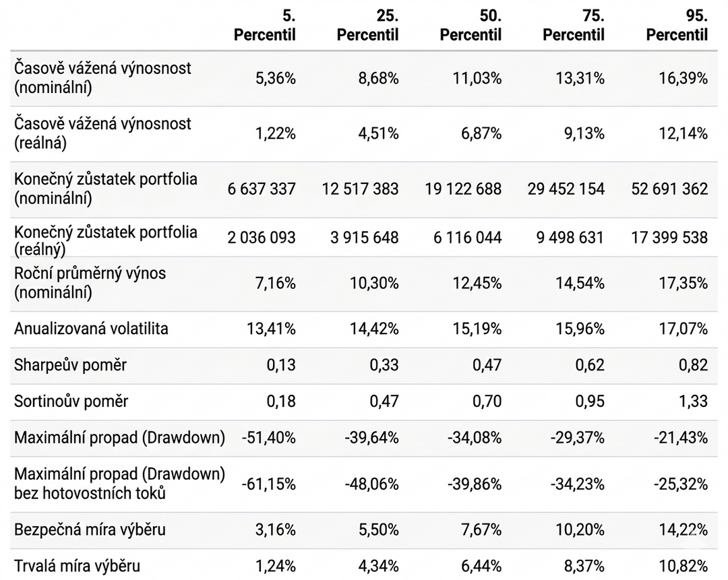Select the cell showing 19 122 688
The height and width of the screenshot is (580, 728).
[463, 189]
